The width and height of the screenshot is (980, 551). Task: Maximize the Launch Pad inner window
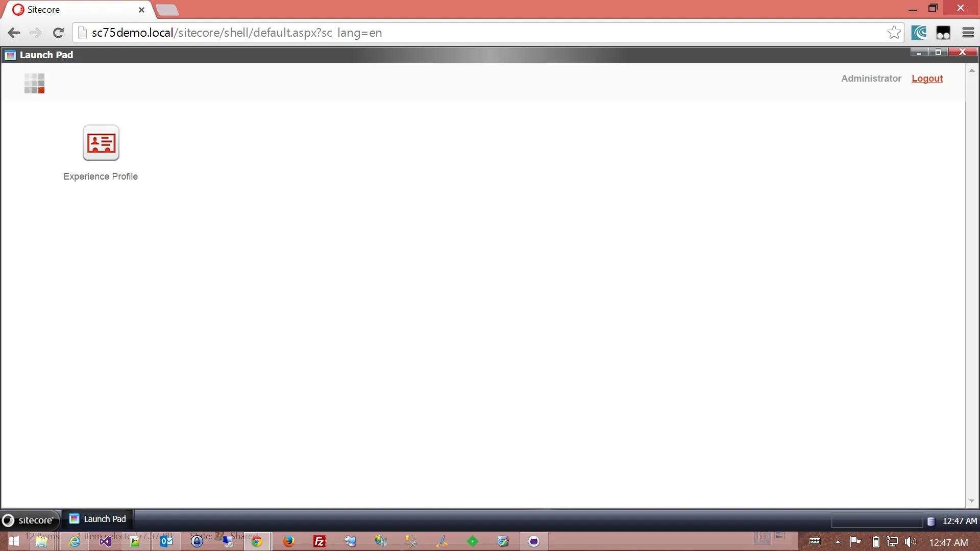point(938,52)
